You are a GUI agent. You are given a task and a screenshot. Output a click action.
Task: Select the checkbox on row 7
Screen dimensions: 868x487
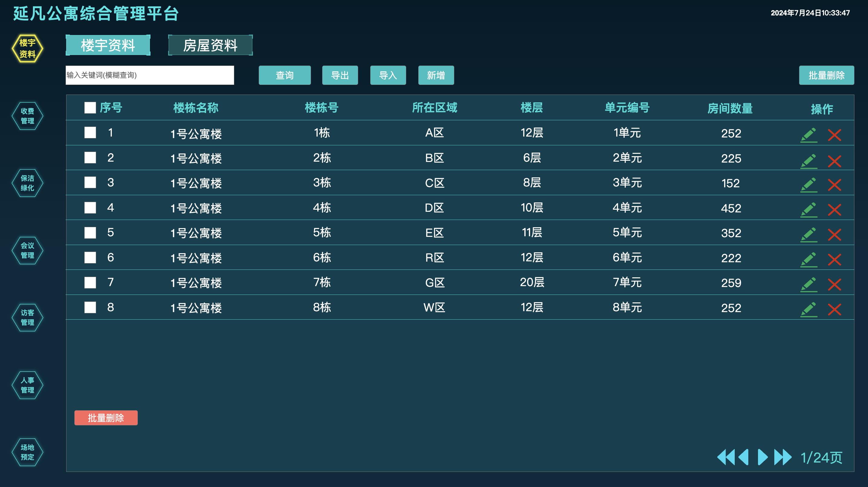coord(90,282)
